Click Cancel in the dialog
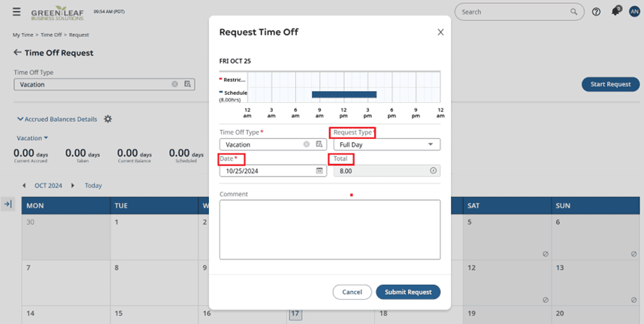 [352, 292]
